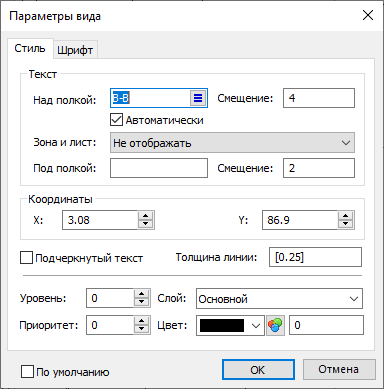Expand the Зона и лист dropdown
Image resolution: width=384 pixels, height=389 pixels.
pyautogui.click(x=232, y=143)
